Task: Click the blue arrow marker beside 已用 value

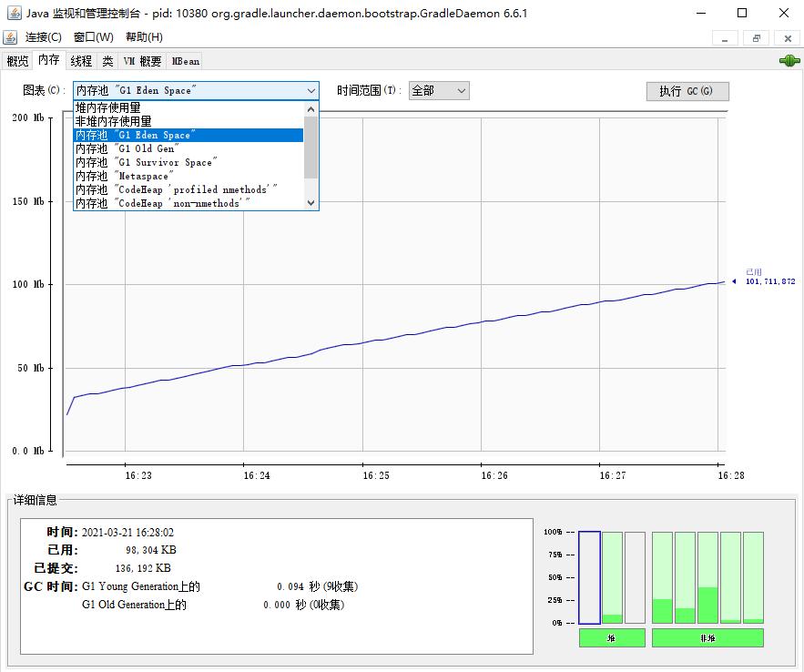Action: pyautogui.click(x=736, y=281)
